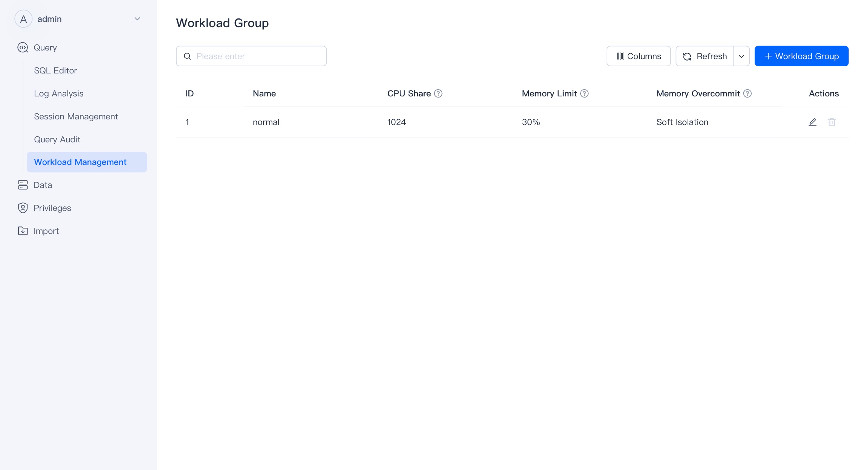Click the edit pencil icon for normal group
The height and width of the screenshot is (470, 868).
coord(812,122)
